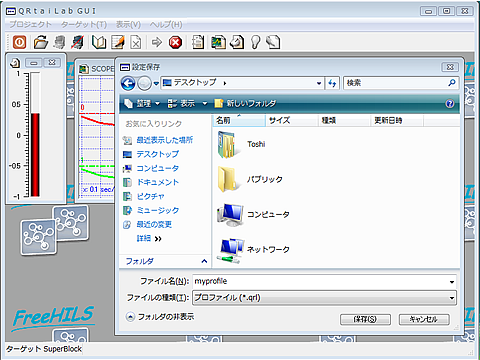The height and width of the screenshot is (360, 480).
Task: Open the ターゲット(T) menu
Action: point(84,24)
